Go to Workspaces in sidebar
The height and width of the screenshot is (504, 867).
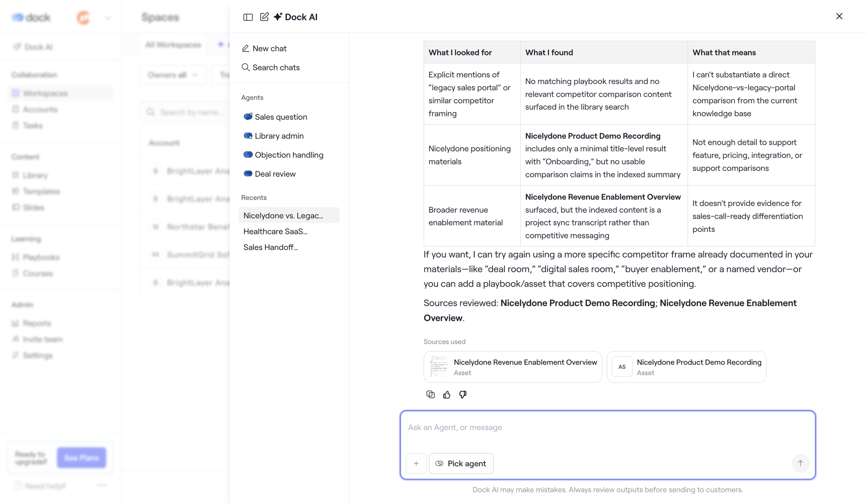[60, 93]
